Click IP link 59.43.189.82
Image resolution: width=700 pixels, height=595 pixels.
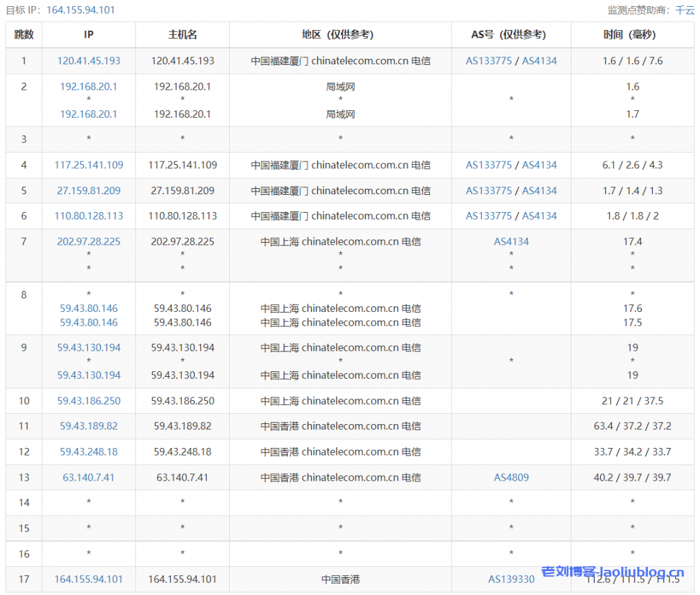(89, 426)
